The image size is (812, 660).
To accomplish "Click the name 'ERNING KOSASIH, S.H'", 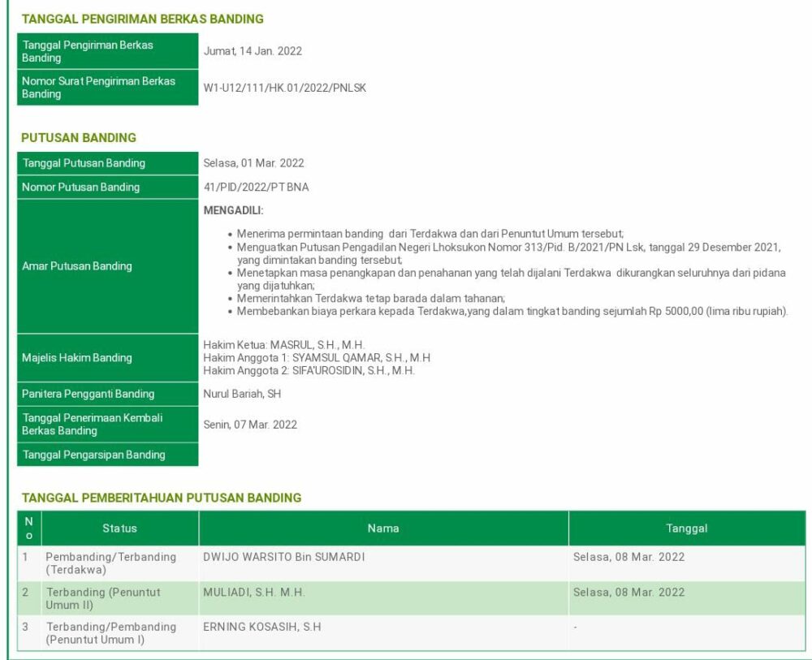I will coord(261,627).
